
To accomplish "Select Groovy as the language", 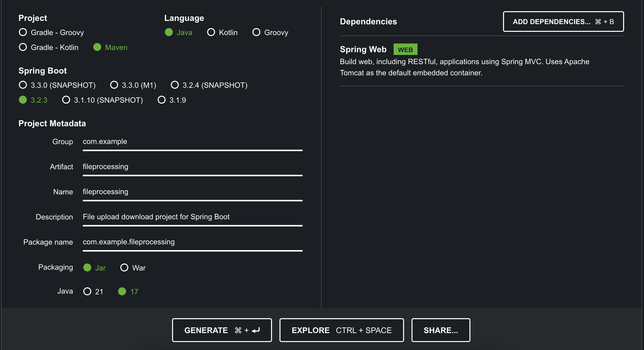I will tap(256, 32).
